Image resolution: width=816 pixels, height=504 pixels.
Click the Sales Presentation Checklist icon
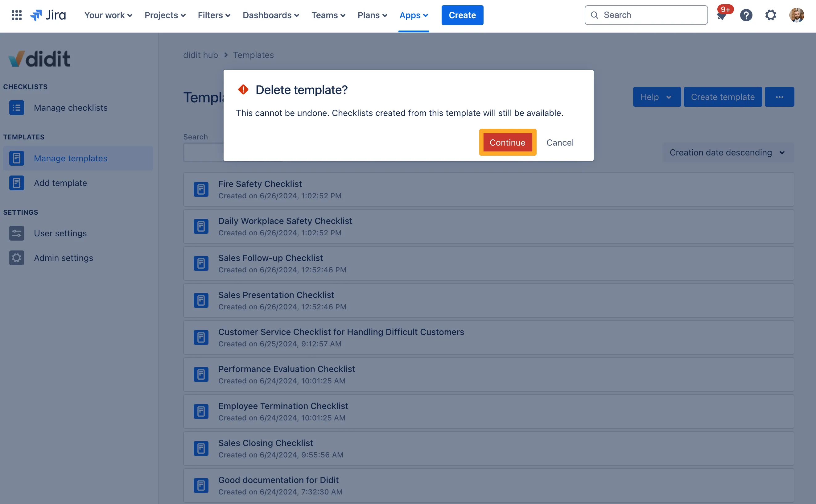point(201,300)
